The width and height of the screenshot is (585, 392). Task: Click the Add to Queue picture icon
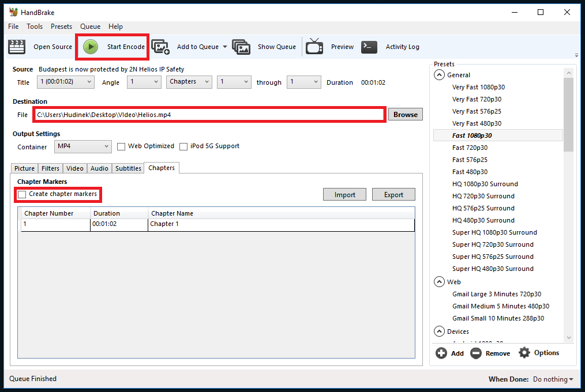coord(160,47)
